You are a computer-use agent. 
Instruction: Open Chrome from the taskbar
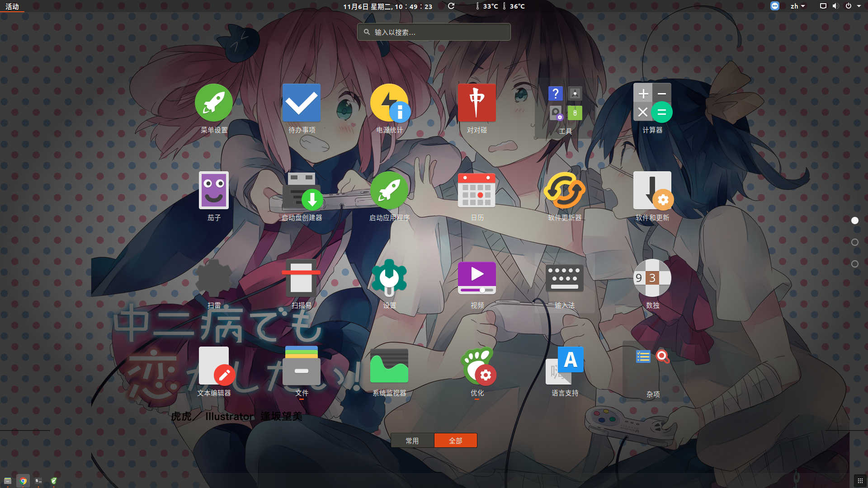pos(23,481)
